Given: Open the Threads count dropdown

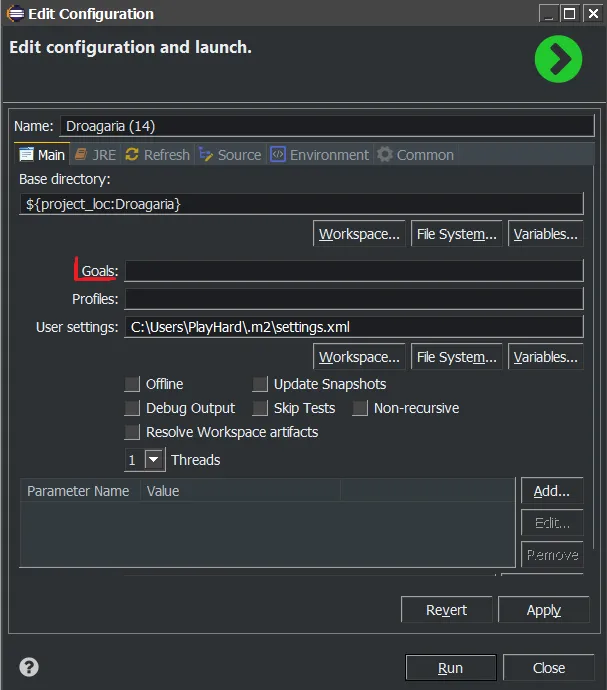Looking at the screenshot, I should [x=154, y=460].
